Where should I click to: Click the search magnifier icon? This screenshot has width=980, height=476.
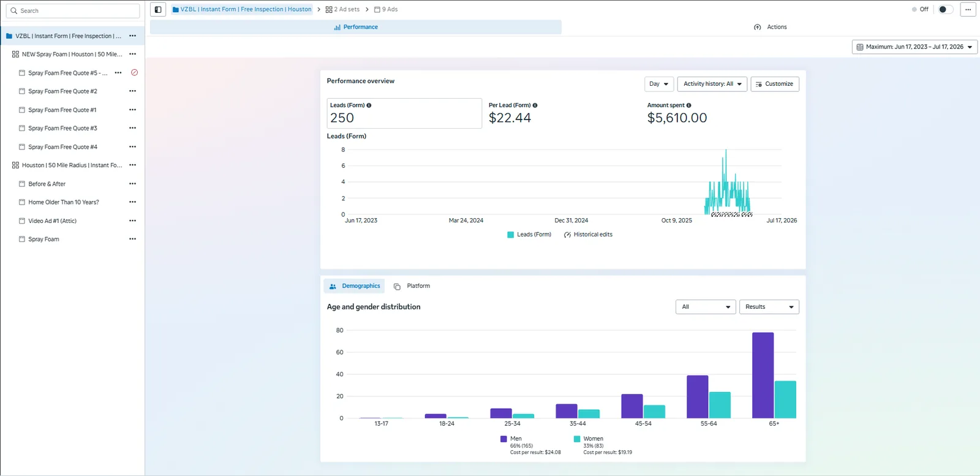pos(13,11)
